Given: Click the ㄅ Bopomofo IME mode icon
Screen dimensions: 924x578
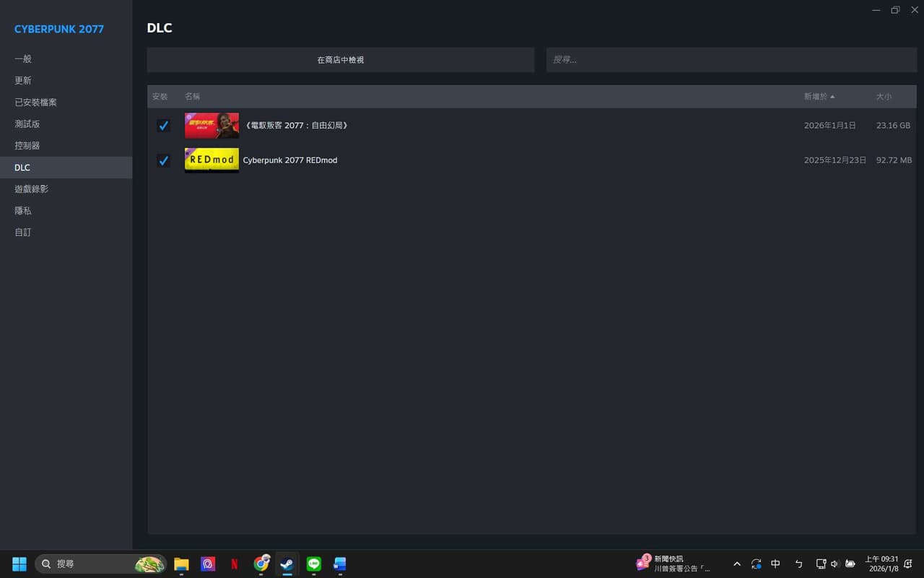Looking at the screenshot, I should point(798,564).
